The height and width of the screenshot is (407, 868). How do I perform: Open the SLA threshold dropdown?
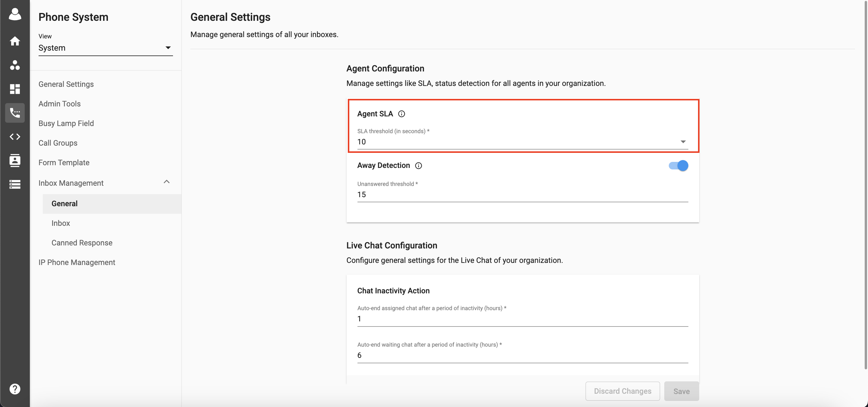(x=523, y=141)
